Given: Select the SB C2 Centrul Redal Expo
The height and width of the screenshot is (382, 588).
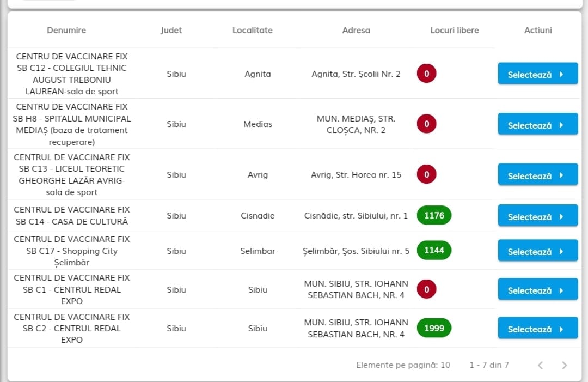Looking at the screenshot, I should [x=538, y=329].
